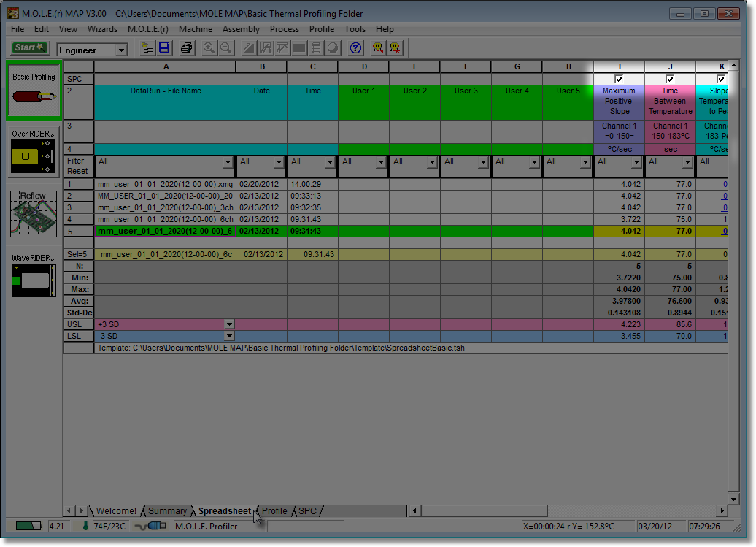Click the tab scroll right arrow button
The width and height of the screenshot is (756, 547).
click(82, 510)
